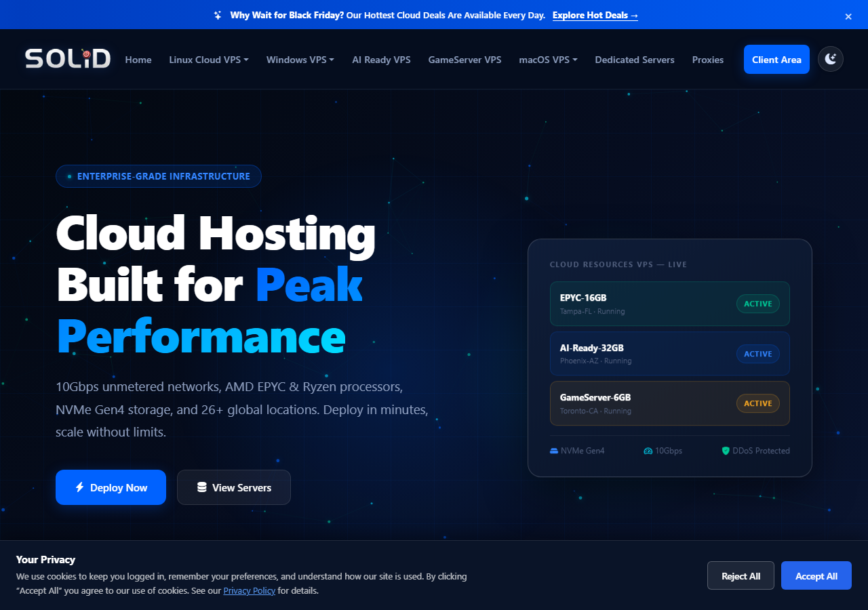Viewport: 868px width, 610px height.
Task: Click the 'Toronto-CA · Running' status text
Action: (x=595, y=411)
